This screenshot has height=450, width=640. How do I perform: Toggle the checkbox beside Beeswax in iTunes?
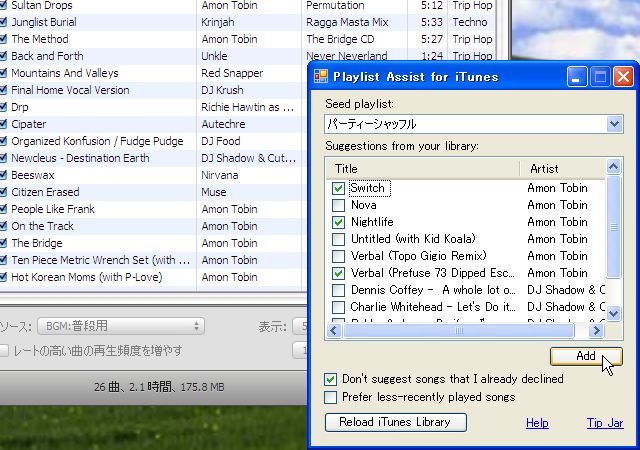[x=3, y=175]
